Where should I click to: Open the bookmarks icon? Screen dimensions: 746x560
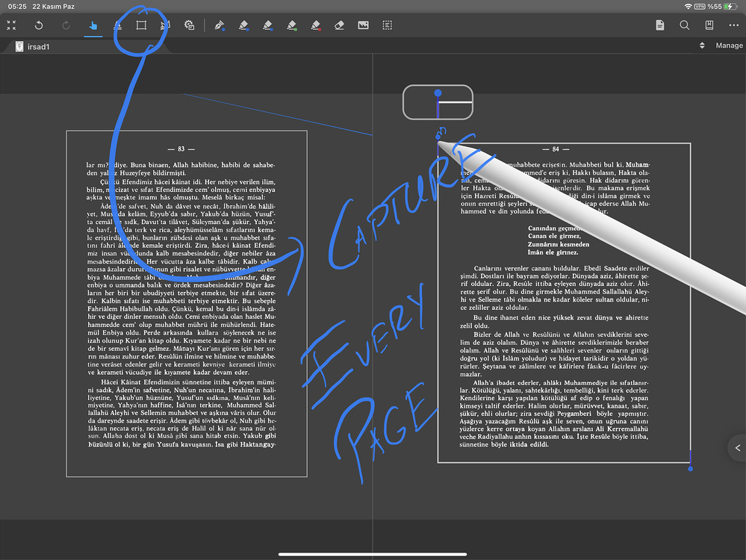pos(709,25)
